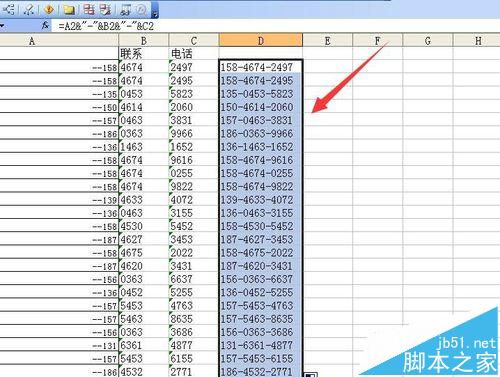This screenshot has width=500, height=377.
Task: Click column A cell showing --131
Action: [x=59, y=345]
